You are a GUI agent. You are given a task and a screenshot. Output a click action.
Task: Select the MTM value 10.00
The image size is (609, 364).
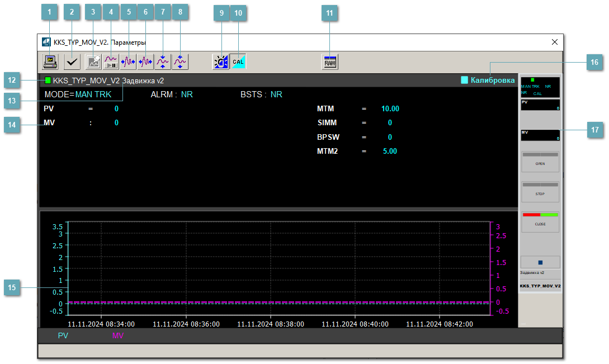tap(390, 108)
